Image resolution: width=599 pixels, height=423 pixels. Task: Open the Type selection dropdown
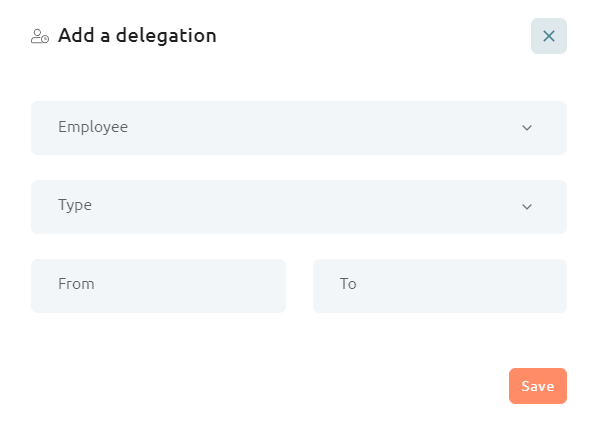299,207
